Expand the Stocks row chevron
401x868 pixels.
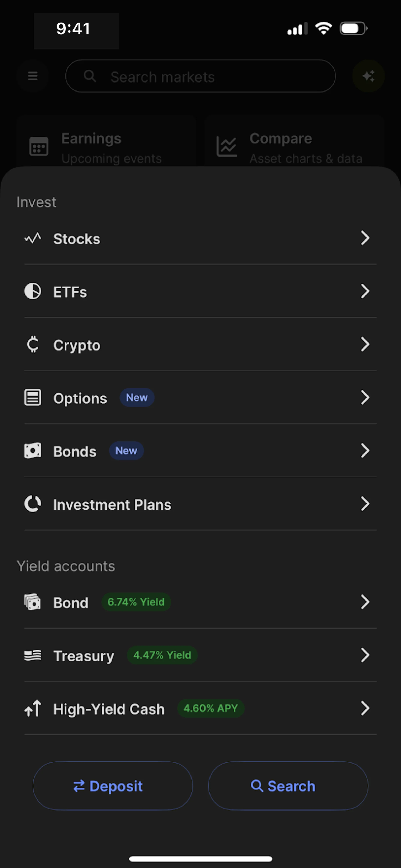[365, 238]
